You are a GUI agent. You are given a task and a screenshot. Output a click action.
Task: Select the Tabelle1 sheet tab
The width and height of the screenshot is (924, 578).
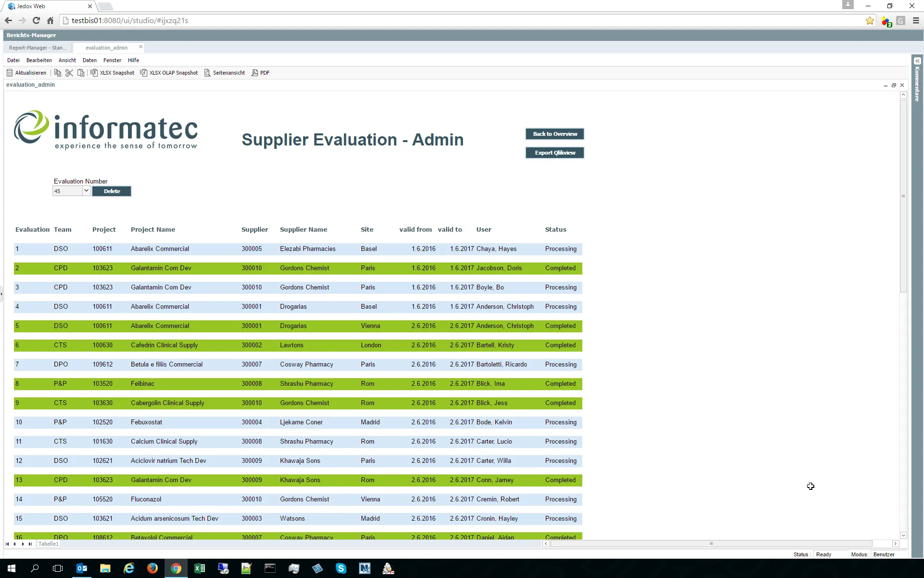tap(49, 544)
